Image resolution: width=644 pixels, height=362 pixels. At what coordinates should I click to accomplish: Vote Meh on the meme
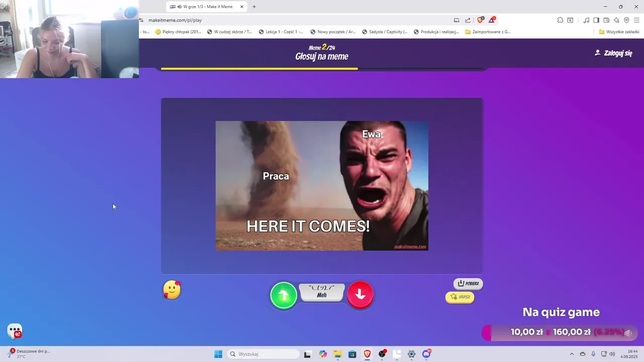tap(322, 292)
